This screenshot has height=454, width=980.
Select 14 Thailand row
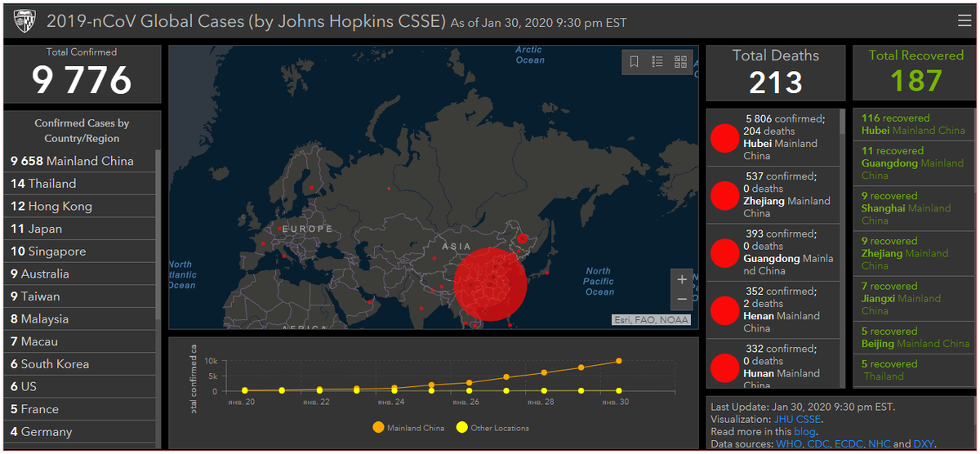coord(79,184)
